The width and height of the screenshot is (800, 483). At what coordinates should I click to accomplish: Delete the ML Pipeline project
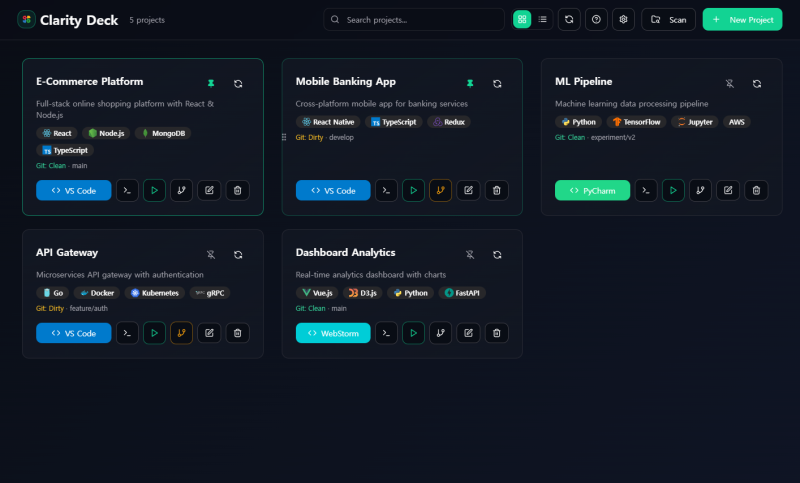pos(756,190)
